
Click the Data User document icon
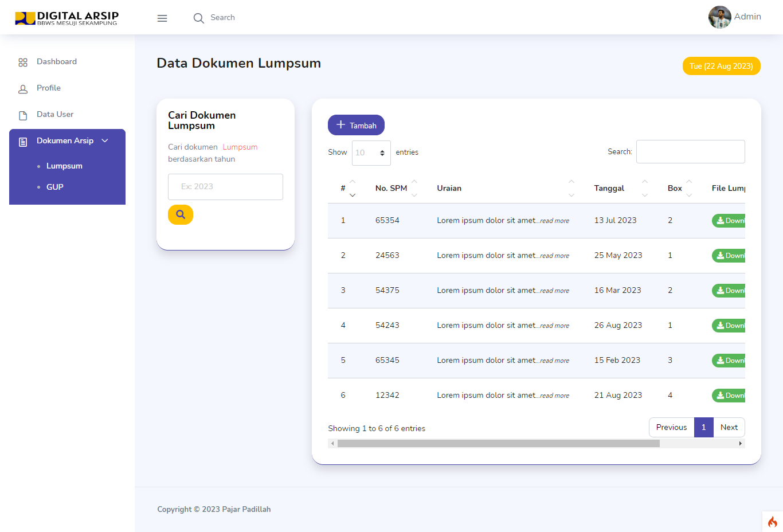click(23, 114)
